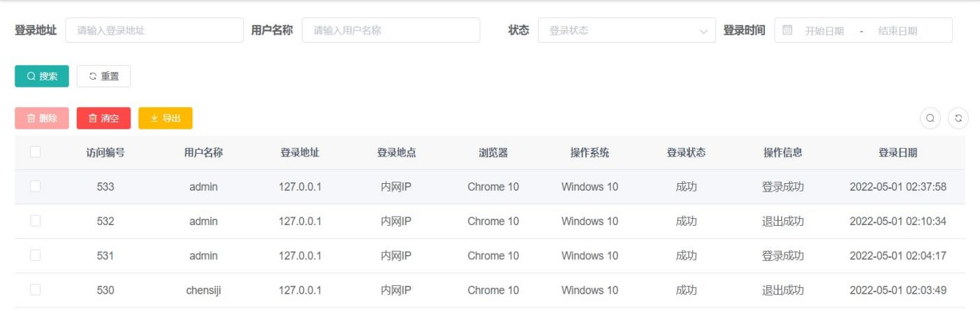The image size is (980, 311).
Task: Check the checkbox for row 533
Action: (36, 187)
